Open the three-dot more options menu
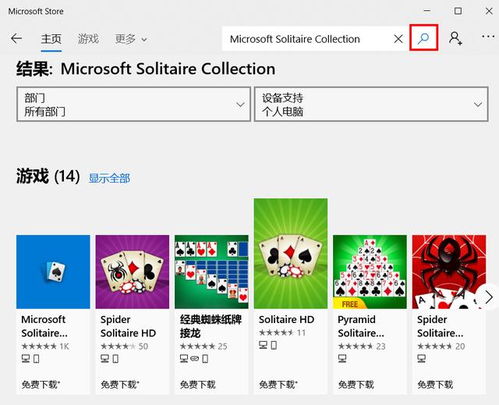499x405 pixels. point(488,36)
